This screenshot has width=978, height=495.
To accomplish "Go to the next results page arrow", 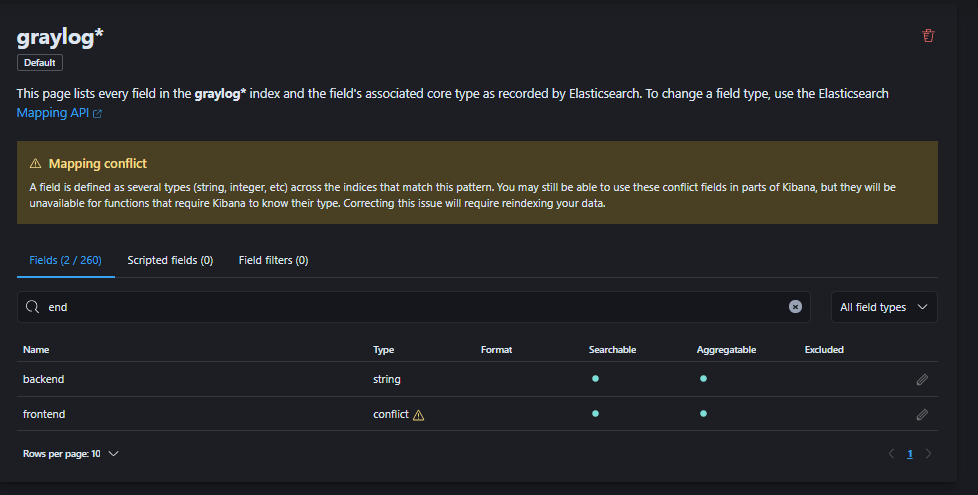I will (928, 454).
